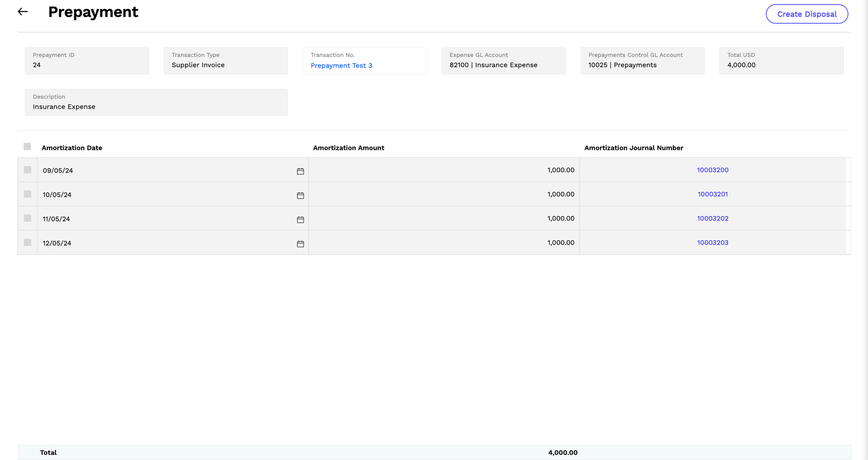This screenshot has height=460, width=868.
Task: Click the 09/05/24 date field to edit it
Action: click(x=57, y=170)
